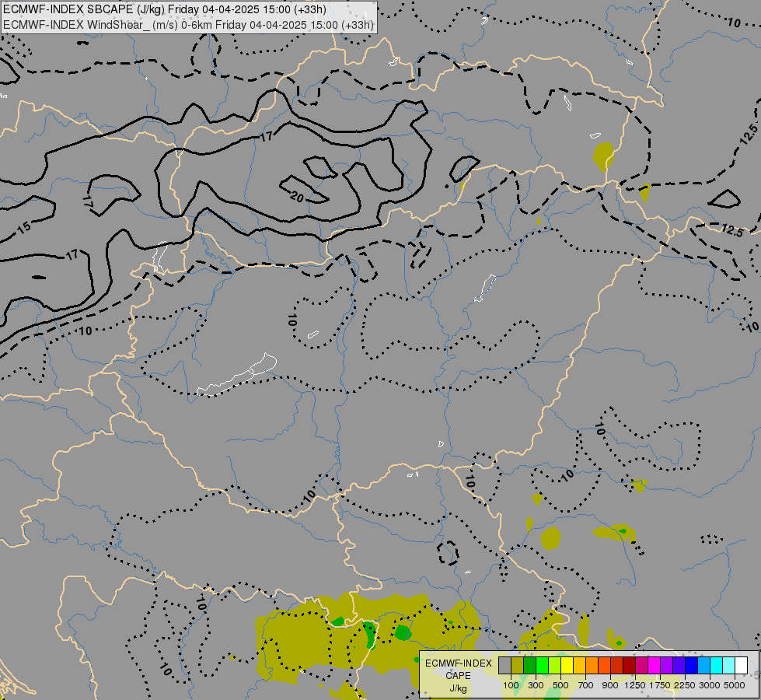Image resolution: width=761 pixels, height=700 pixels.
Task: Click the cyan swatch right of the 3000 tick
Action: click(717, 666)
